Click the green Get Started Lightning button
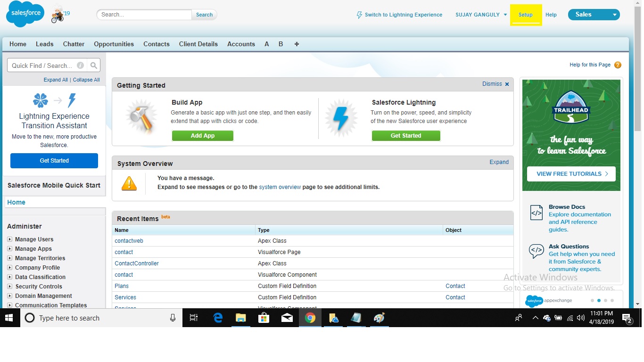644x362 pixels. (406, 136)
